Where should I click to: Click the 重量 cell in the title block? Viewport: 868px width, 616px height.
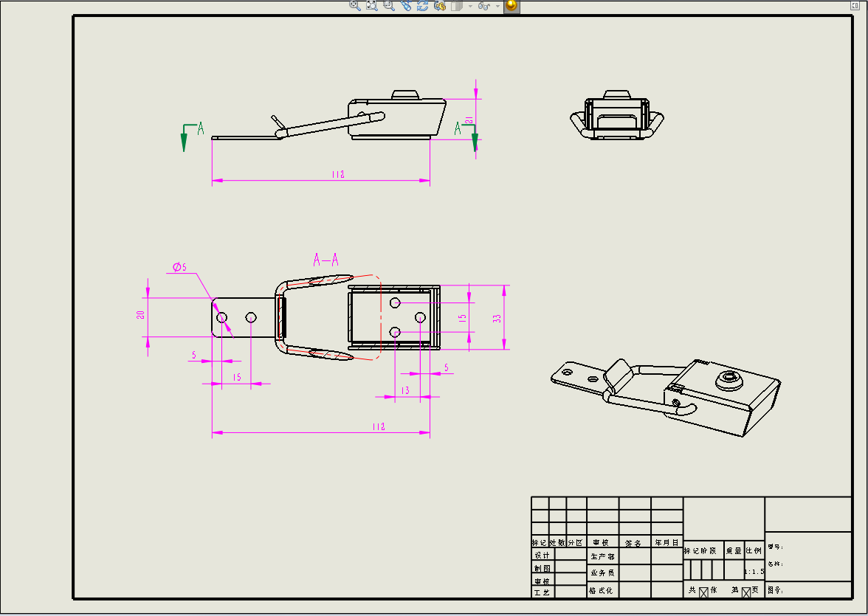[x=734, y=550]
